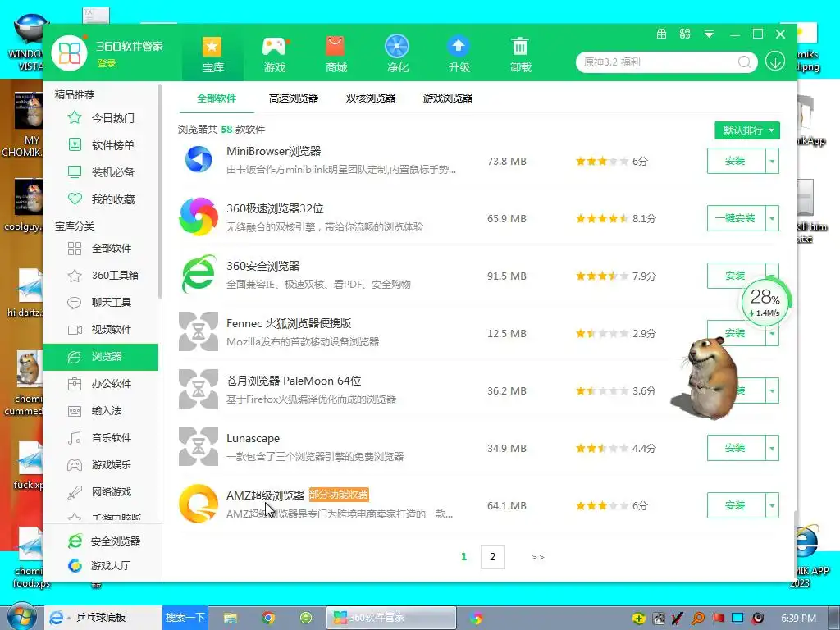Image resolution: width=840 pixels, height=630 pixels.
Task: Install Lunascape browser
Action: coord(736,449)
